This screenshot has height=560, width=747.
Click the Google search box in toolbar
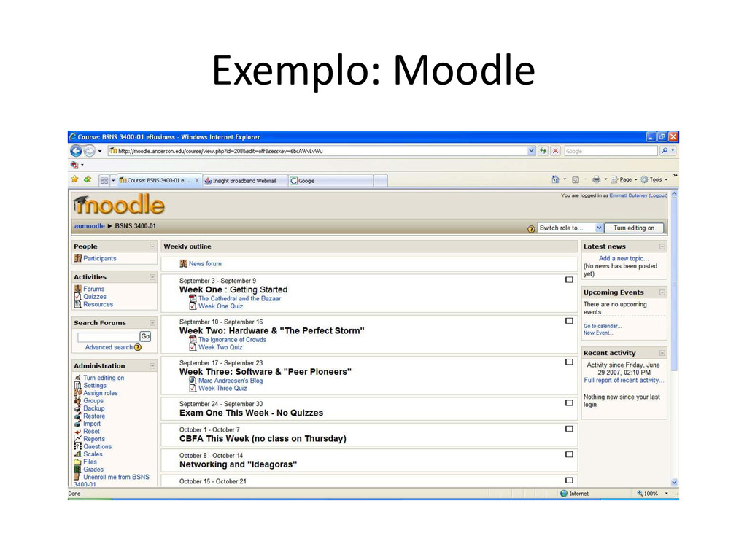611,151
